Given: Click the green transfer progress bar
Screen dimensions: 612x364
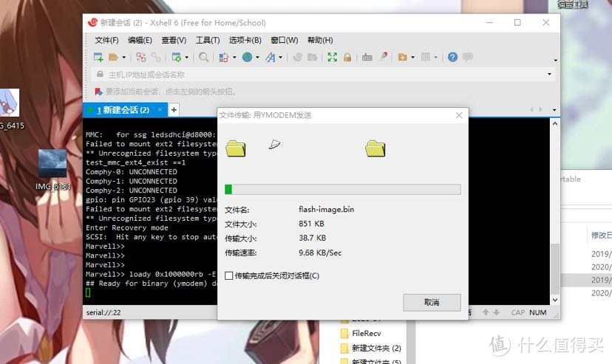Looking at the screenshot, I should (x=343, y=190).
